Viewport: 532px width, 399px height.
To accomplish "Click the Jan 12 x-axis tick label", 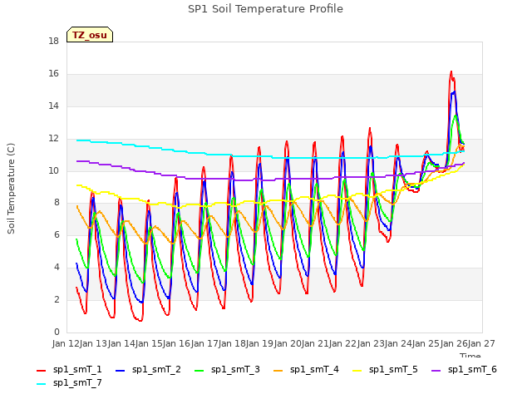I will (x=66, y=343).
